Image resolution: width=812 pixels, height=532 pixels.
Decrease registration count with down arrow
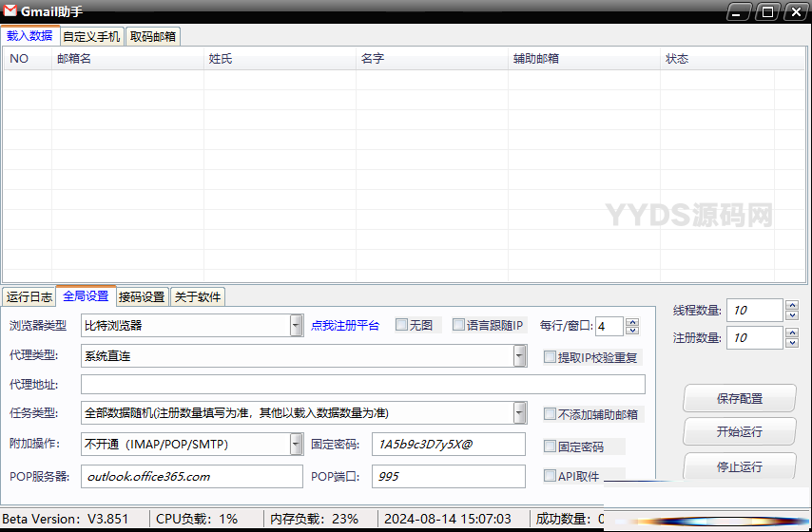(792, 342)
